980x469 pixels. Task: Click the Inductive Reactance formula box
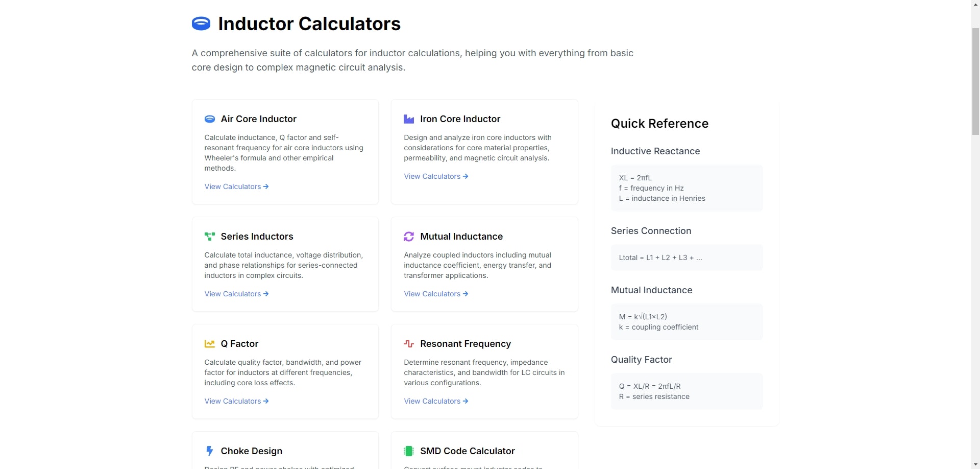pos(687,188)
